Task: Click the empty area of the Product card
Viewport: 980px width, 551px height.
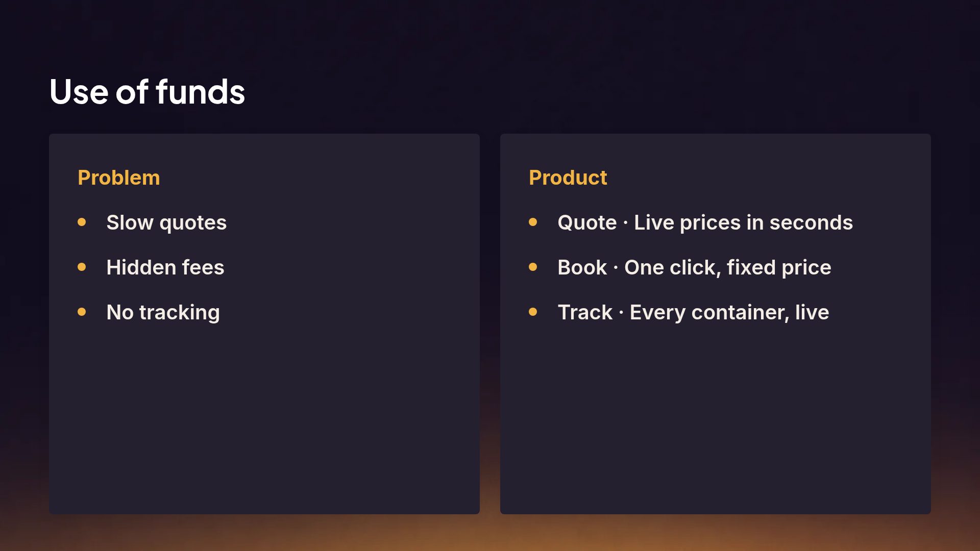Action: [x=716, y=418]
